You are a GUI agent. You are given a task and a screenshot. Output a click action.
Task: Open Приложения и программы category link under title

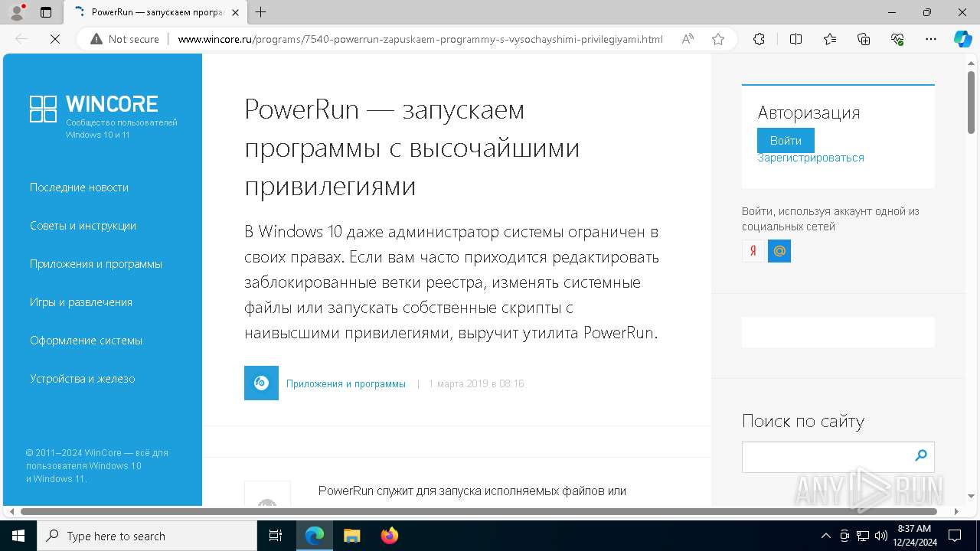(x=346, y=384)
